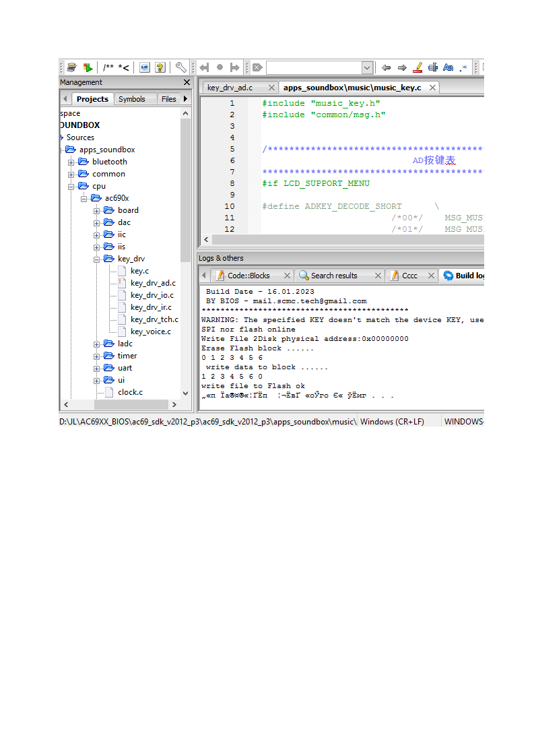The height and width of the screenshot is (756, 534).
Task: Toggle match case Aa icon
Action: click(448, 67)
